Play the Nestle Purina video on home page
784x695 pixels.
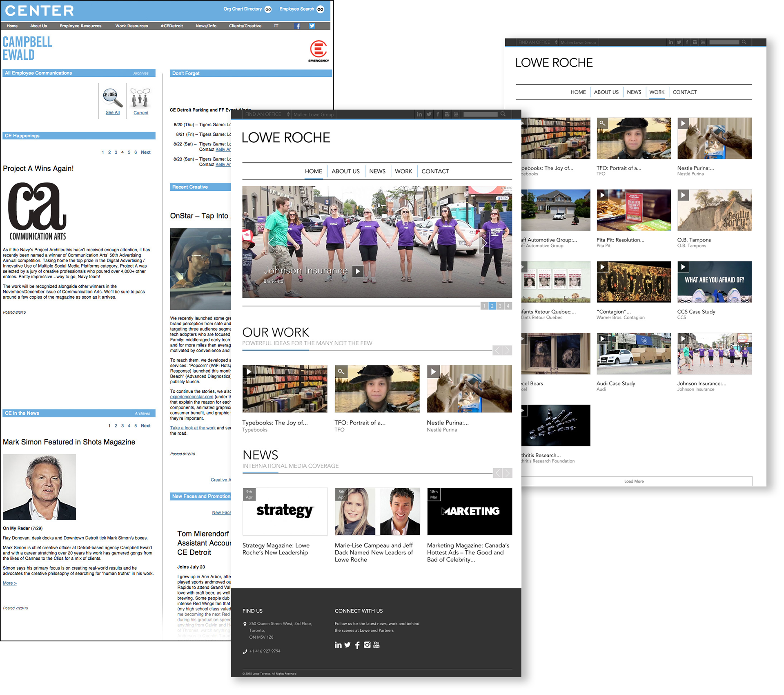(433, 371)
